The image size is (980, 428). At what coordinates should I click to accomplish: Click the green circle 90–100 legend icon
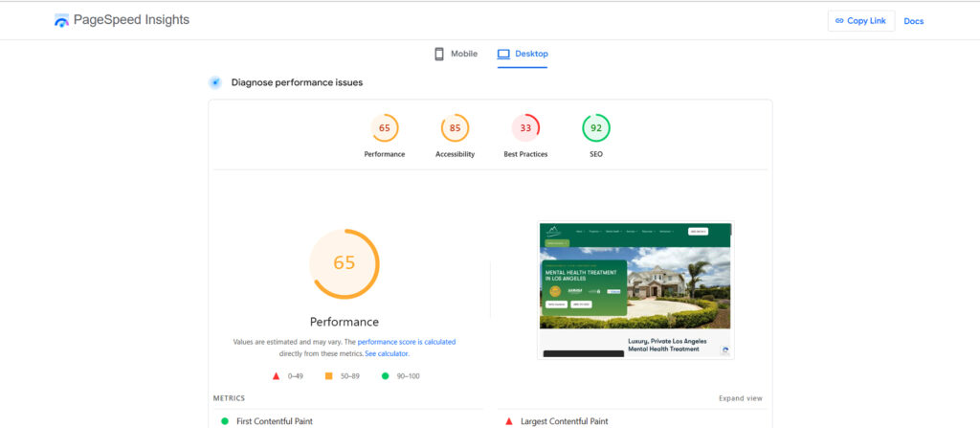coord(386,376)
